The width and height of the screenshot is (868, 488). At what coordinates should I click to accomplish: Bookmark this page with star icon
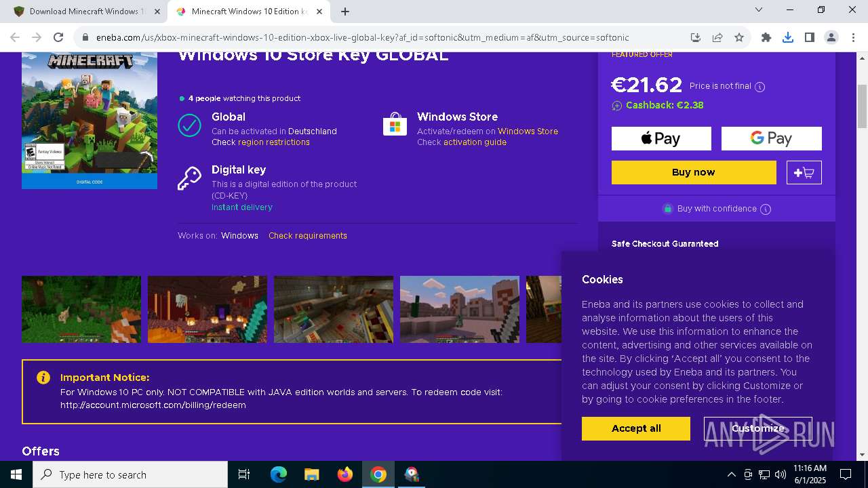point(739,38)
